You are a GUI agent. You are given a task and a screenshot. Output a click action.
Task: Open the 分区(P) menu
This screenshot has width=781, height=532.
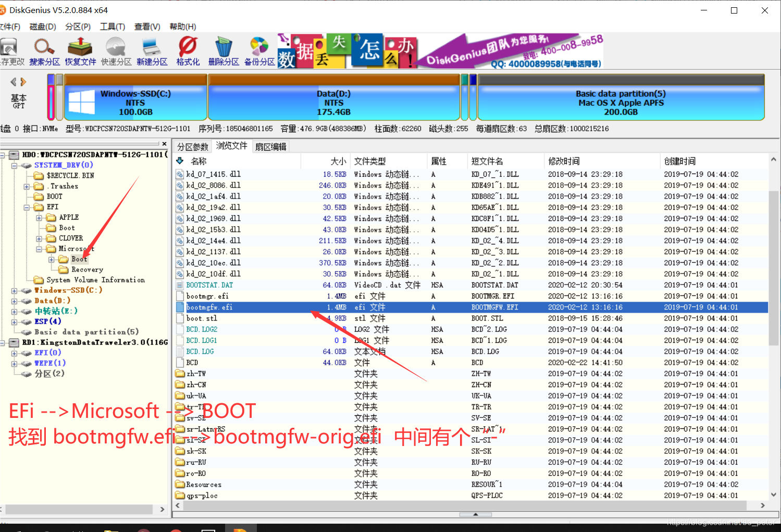click(78, 27)
